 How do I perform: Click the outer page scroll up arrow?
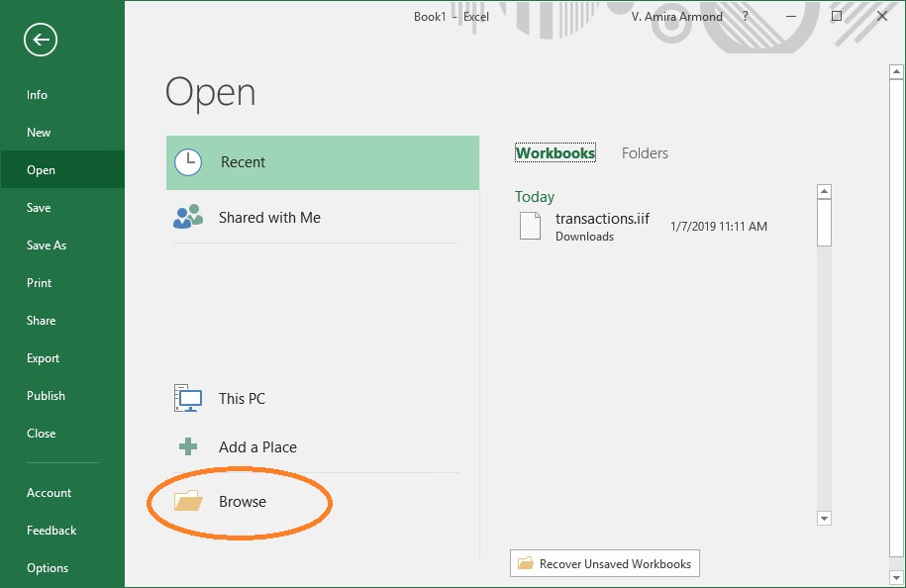[896, 71]
